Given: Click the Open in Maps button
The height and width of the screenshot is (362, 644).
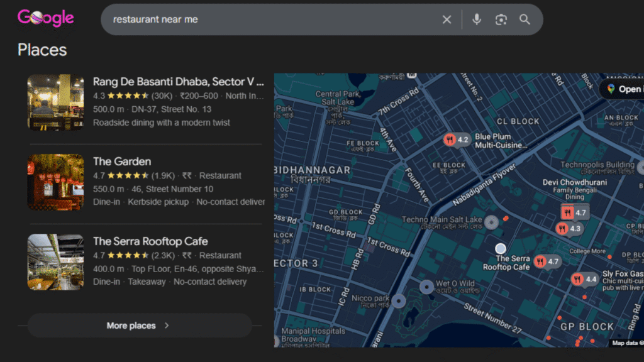Looking at the screenshot, I should click(623, 89).
